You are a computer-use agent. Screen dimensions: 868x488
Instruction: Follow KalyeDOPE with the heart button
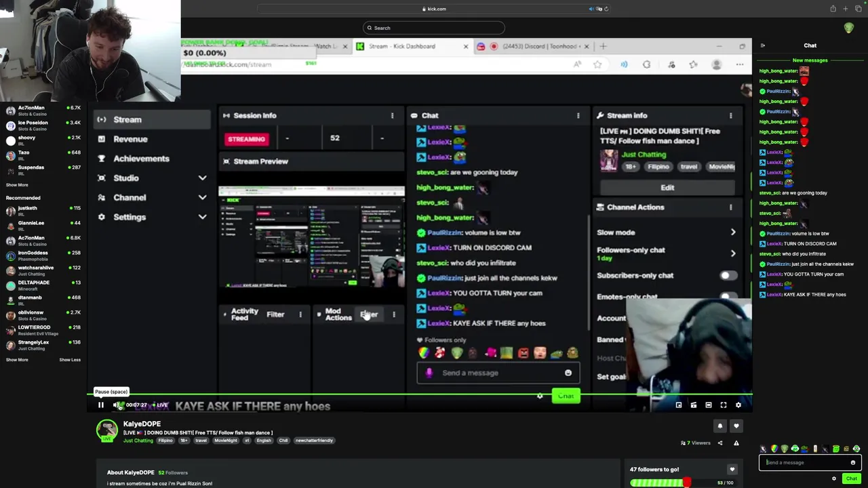(x=736, y=426)
